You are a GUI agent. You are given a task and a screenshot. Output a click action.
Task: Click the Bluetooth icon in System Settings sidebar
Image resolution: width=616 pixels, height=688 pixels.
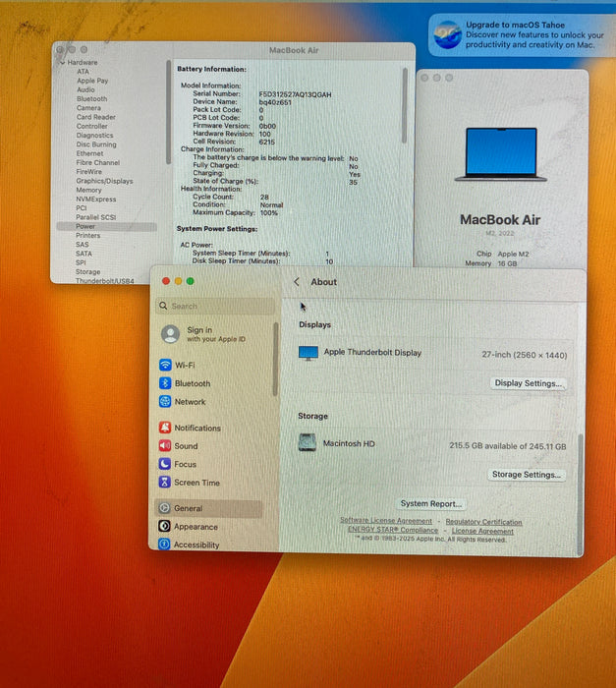(x=165, y=383)
